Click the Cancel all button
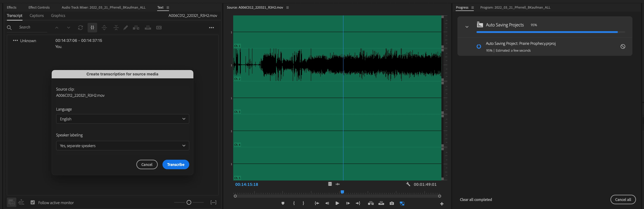644x209 pixels. tap(623, 199)
